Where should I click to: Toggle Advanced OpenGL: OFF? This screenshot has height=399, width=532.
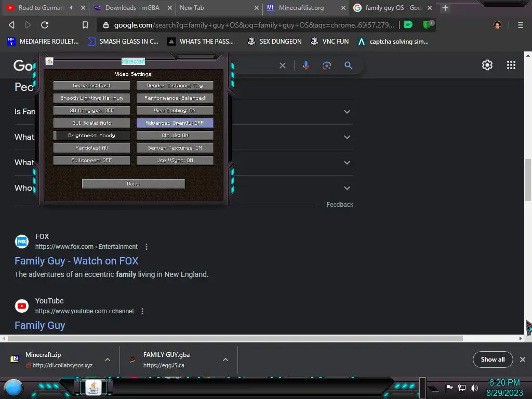(x=175, y=123)
